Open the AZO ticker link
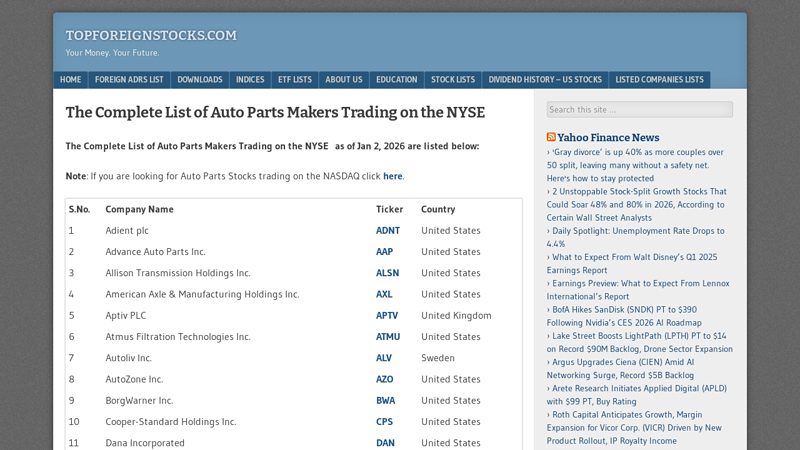The width and height of the screenshot is (800, 450). point(385,380)
